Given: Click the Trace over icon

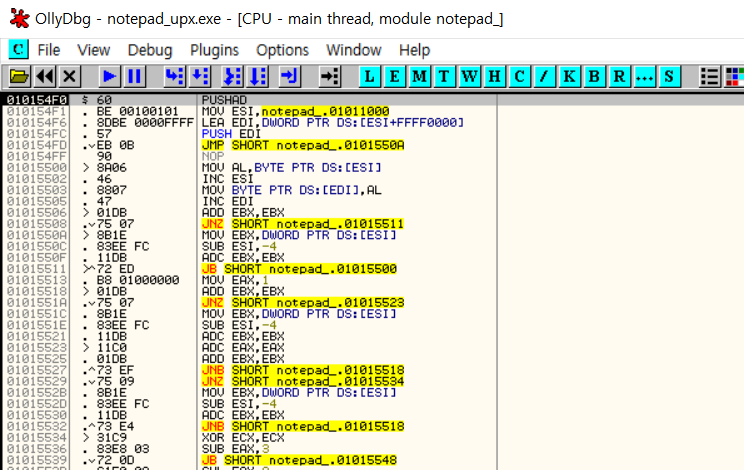Looking at the screenshot, I should [258, 76].
